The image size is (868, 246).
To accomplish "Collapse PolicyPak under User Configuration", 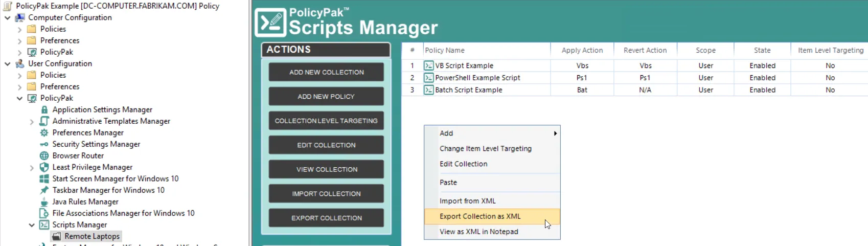I will (20, 98).
